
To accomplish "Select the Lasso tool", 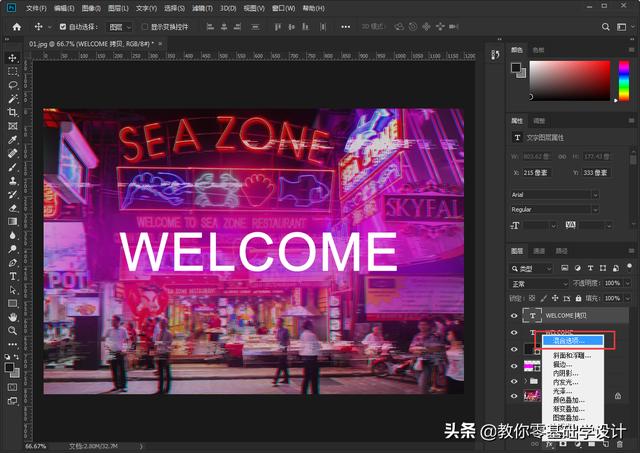I will (13, 85).
